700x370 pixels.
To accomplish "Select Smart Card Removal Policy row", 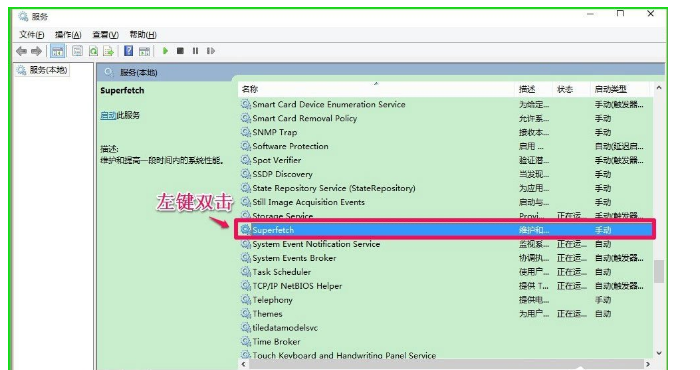I will click(x=304, y=118).
